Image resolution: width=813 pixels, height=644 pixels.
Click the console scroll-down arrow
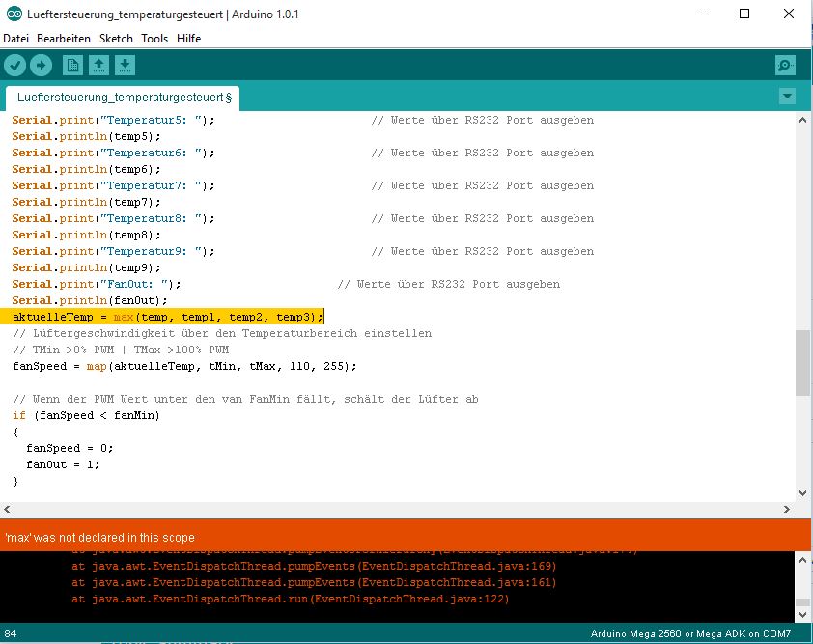pyautogui.click(x=802, y=615)
